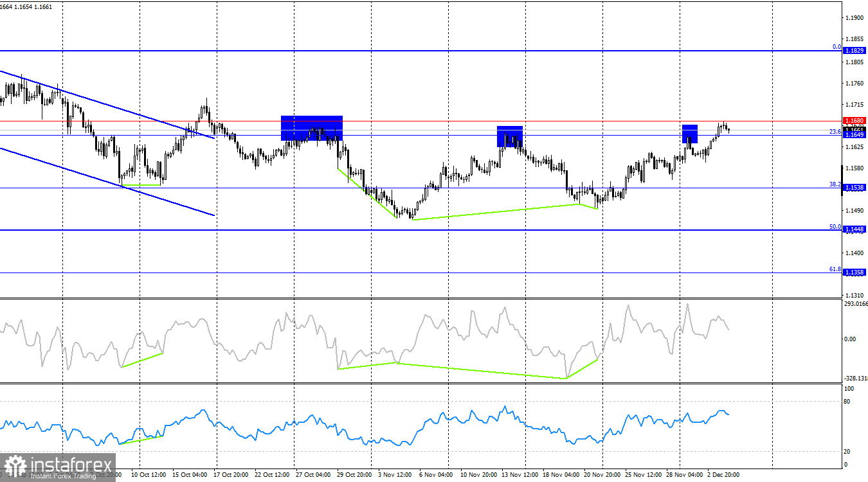Viewport: 868px width, 482px height.
Task: Click the 3 Nov 12:00 axis label
Action: [x=395, y=474]
